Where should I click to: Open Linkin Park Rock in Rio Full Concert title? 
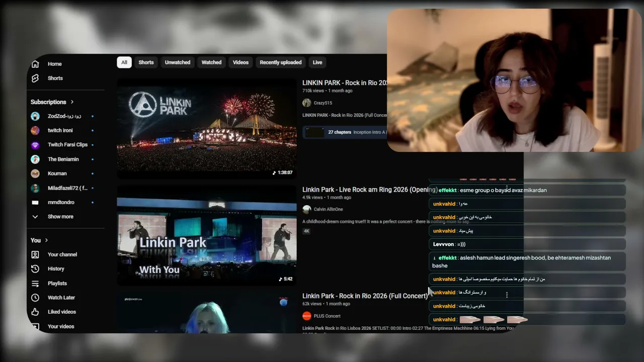(365, 296)
